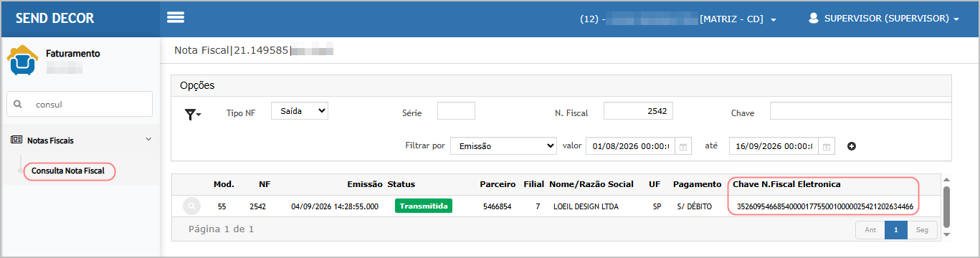Click the Opções panel header
Image resolution: width=980 pixels, height=258 pixels.
tap(561, 85)
